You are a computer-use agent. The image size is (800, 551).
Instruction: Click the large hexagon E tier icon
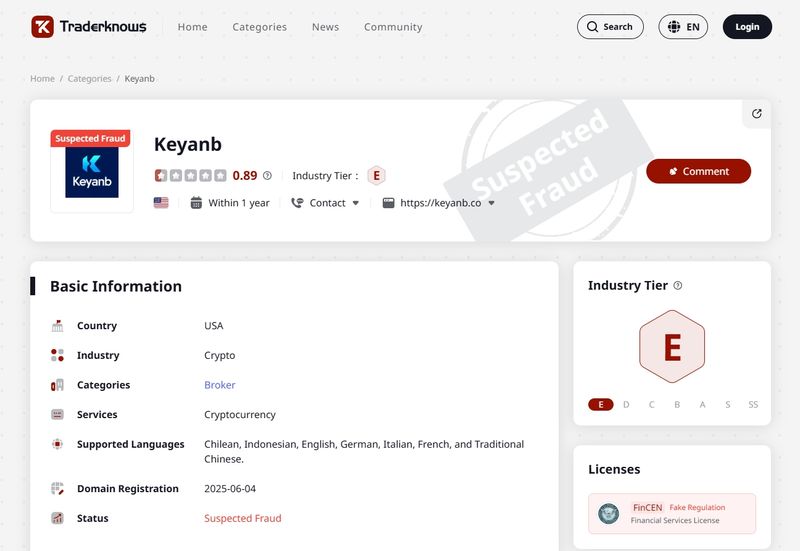[x=672, y=346]
